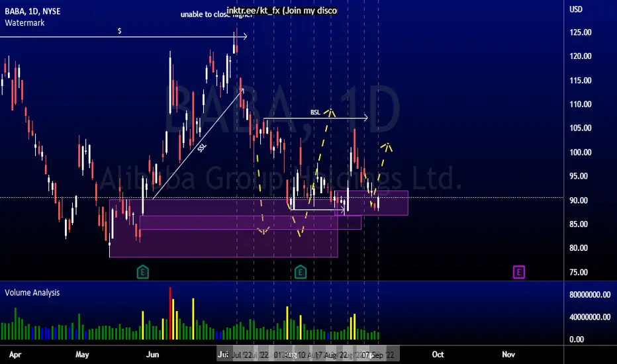Click the 0.00 volume axis label
This screenshot has width=617, height=364.
coord(577,340)
